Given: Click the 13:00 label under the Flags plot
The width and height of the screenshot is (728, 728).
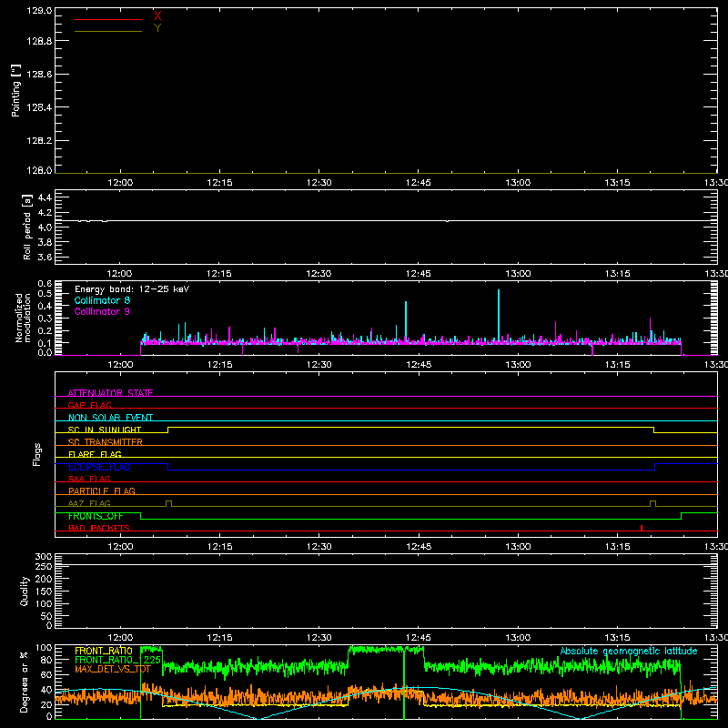Looking at the screenshot, I should click(518, 547).
